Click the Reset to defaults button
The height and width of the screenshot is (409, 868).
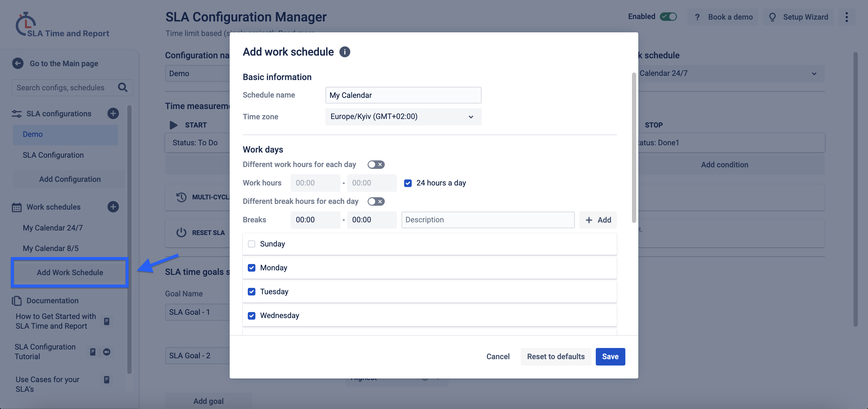(x=556, y=356)
